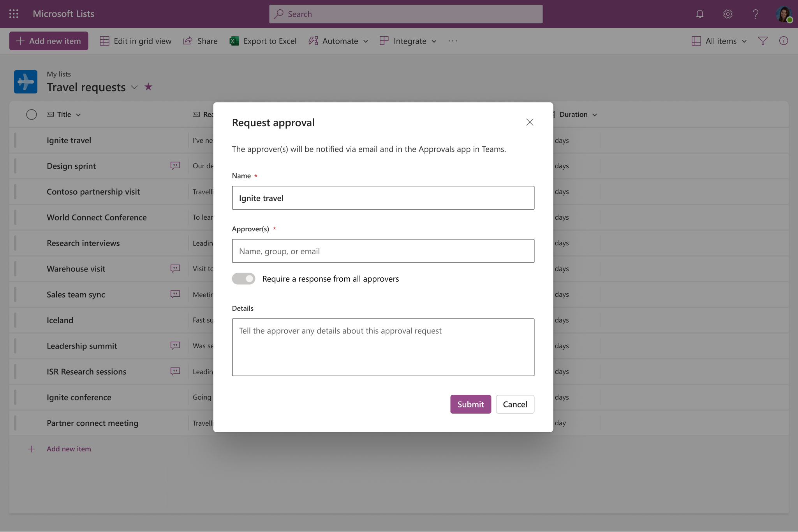Click the Approver(s) input field
The width and height of the screenshot is (798, 532).
383,250
